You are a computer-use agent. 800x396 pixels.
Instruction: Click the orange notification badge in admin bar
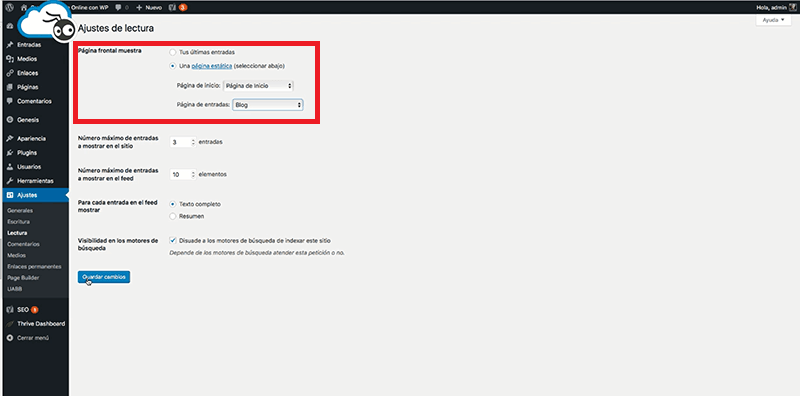[x=183, y=7]
